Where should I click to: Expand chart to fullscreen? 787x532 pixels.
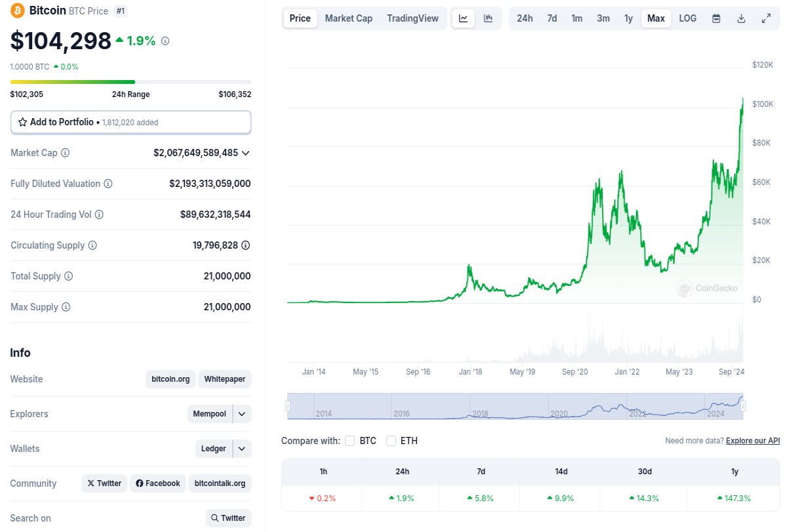pyautogui.click(x=766, y=18)
